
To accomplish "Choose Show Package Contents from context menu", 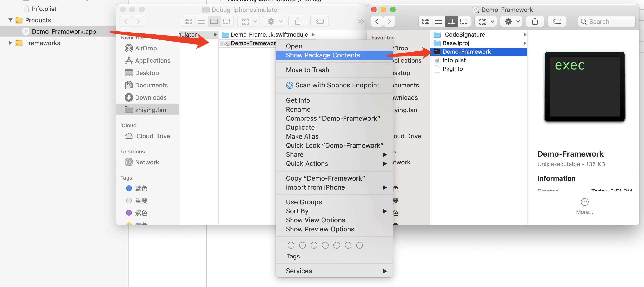I will 323,55.
